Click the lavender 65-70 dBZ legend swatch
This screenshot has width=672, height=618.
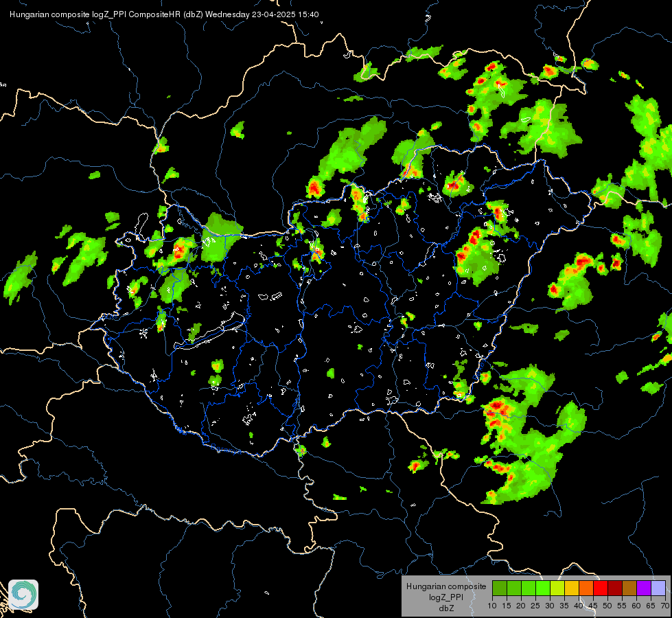[658, 588]
